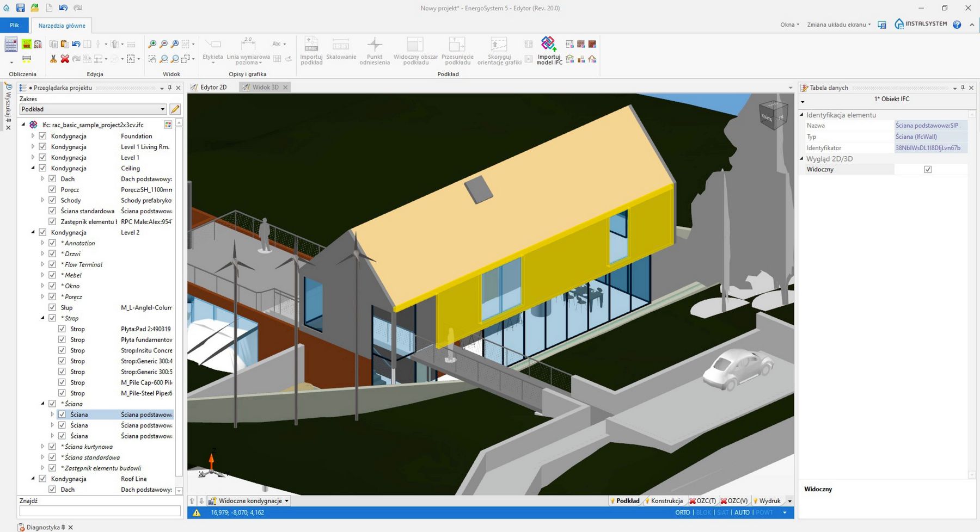Toggle checkbox for Kondygnacja Foundation
Viewport: 980px width, 532px height.
[42, 137]
